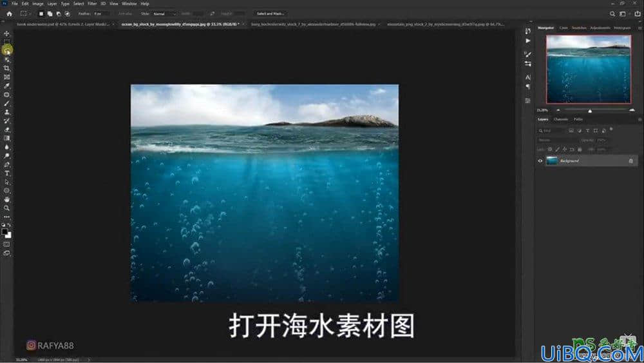
Task: Select the Path Selection tool
Action: click(6, 182)
